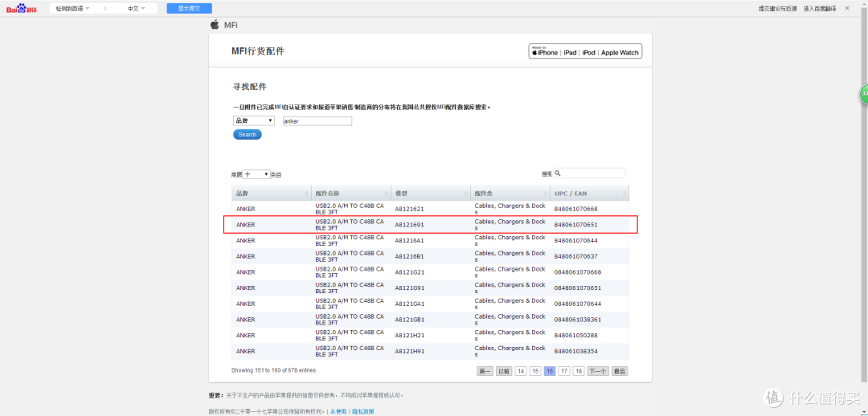Screen dimensions: 868x416
Task: Open page 14 of results
Action: tap(521, 371)
